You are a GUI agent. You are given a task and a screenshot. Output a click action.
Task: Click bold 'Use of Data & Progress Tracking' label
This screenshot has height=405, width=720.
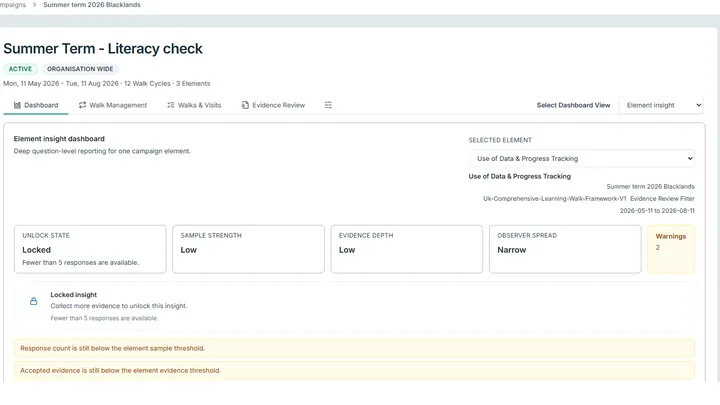tap(520, 176)
